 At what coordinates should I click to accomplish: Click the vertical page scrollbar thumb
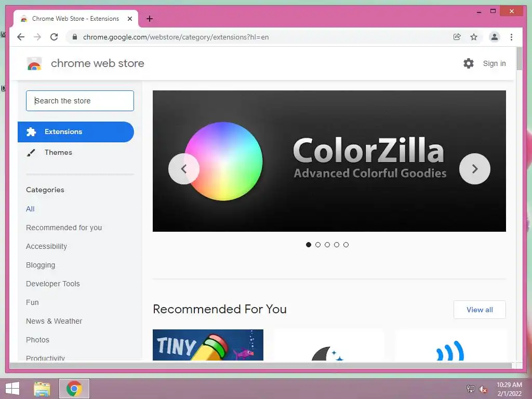pyautogui.click(x=519, y=59)
